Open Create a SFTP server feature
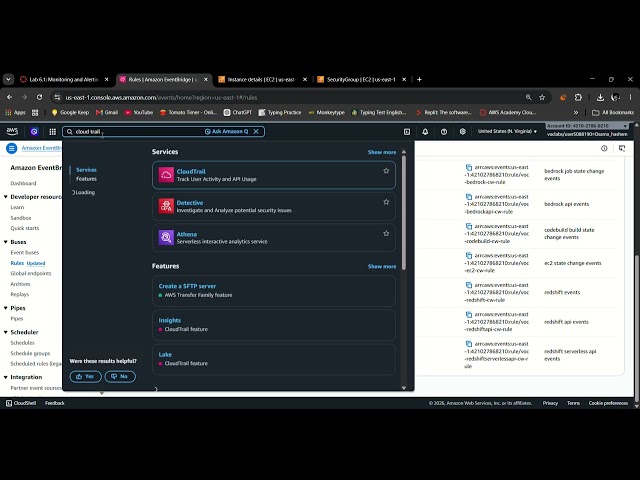 (274, 291)
